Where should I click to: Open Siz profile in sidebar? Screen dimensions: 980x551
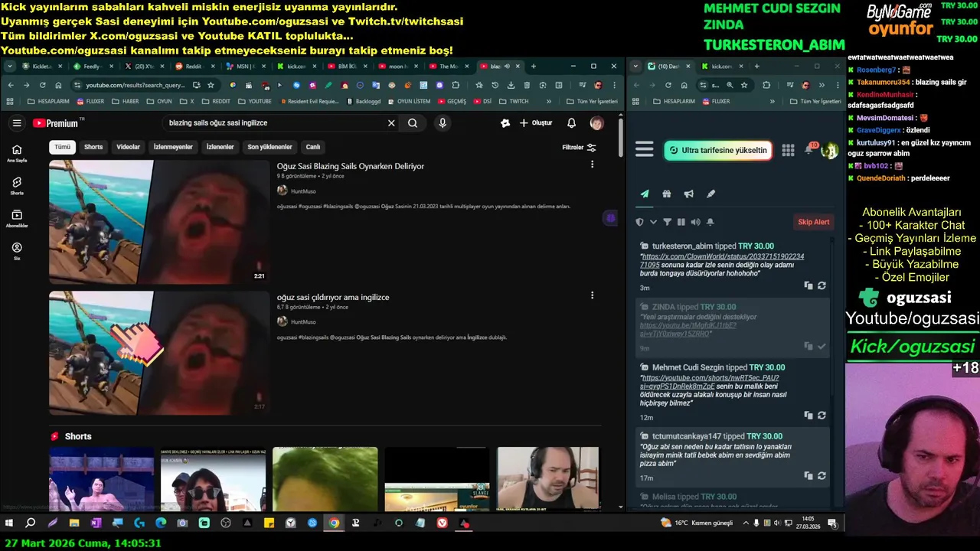pyautogui.click(x=17, y=252)
